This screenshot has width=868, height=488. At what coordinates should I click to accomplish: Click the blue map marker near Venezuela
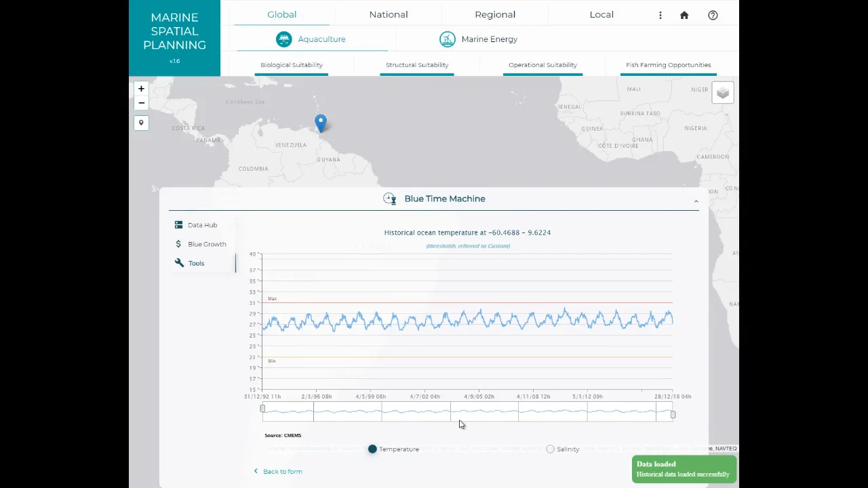[x=321, y=123]
